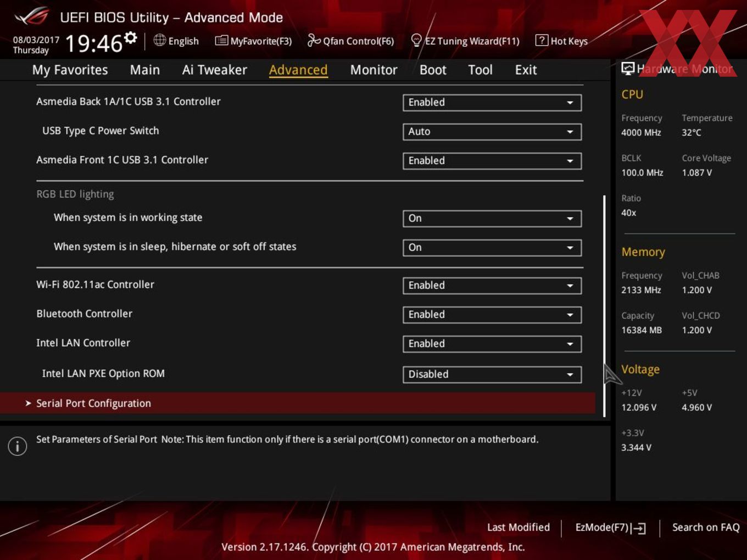The height and width of the screenshot is (560, 747).
Task: Click BCLK value 100.0 MHz
Action: (x=642, y=172)
